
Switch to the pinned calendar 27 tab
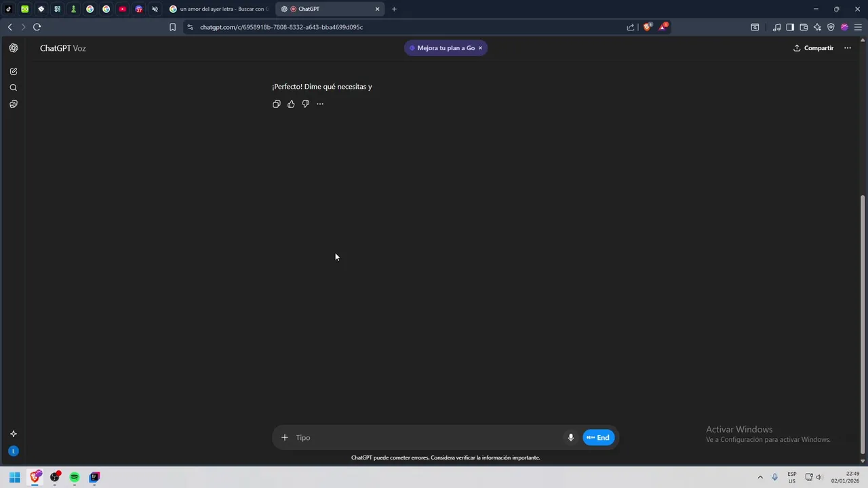click(138, 9)
